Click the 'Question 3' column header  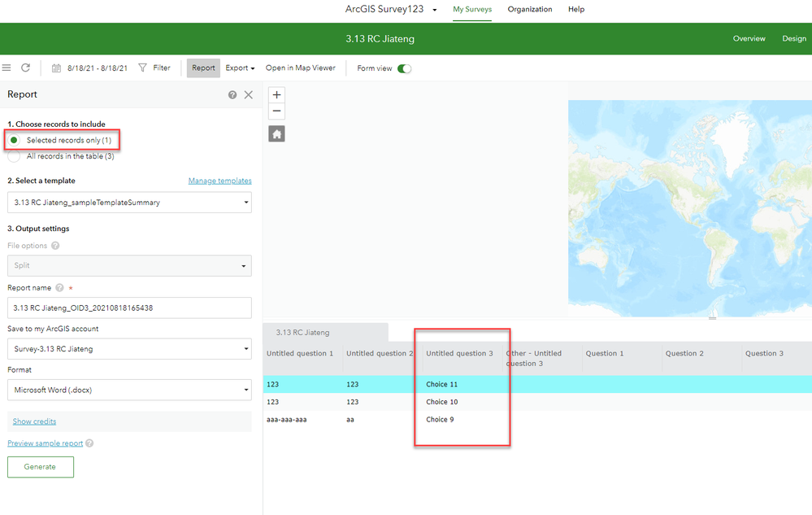764,353
